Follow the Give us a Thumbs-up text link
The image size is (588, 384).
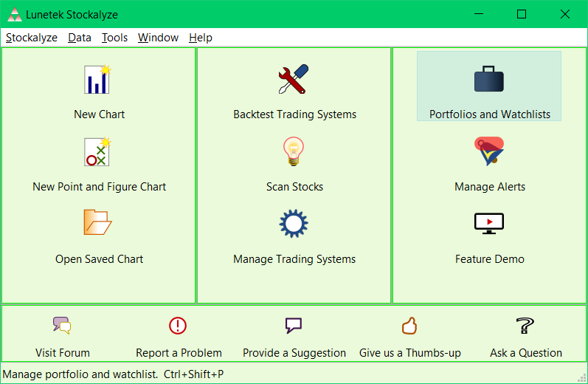(x=410, y=353)
